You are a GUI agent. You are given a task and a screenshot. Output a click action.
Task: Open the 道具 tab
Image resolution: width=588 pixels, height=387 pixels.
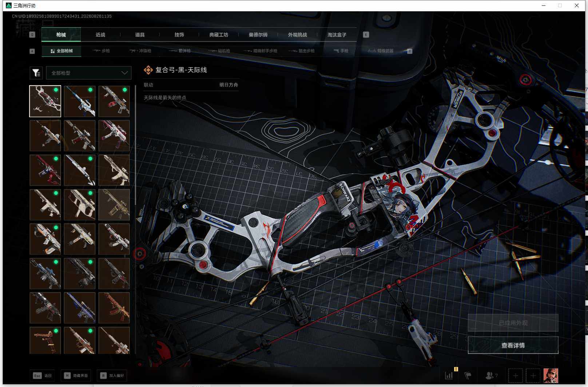(140, 35)
